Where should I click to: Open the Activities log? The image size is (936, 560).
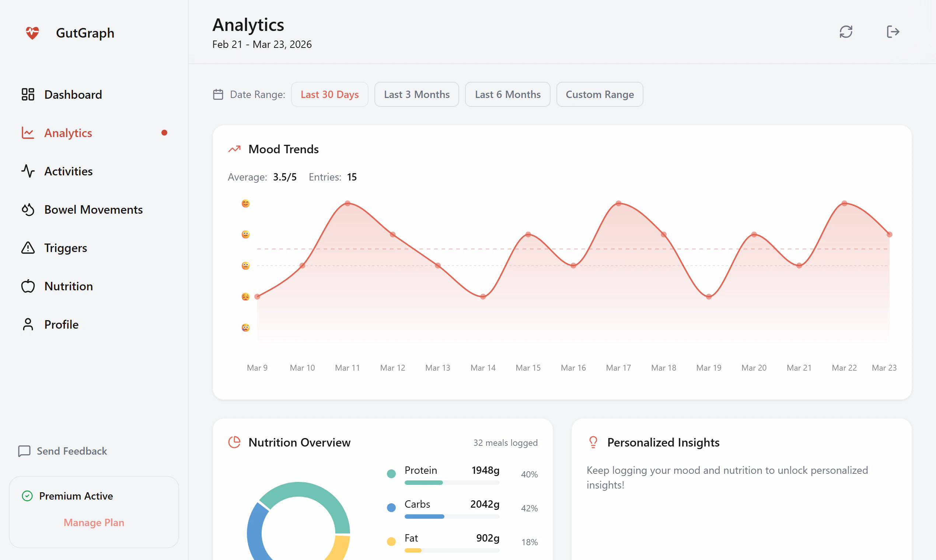(68, 171)
